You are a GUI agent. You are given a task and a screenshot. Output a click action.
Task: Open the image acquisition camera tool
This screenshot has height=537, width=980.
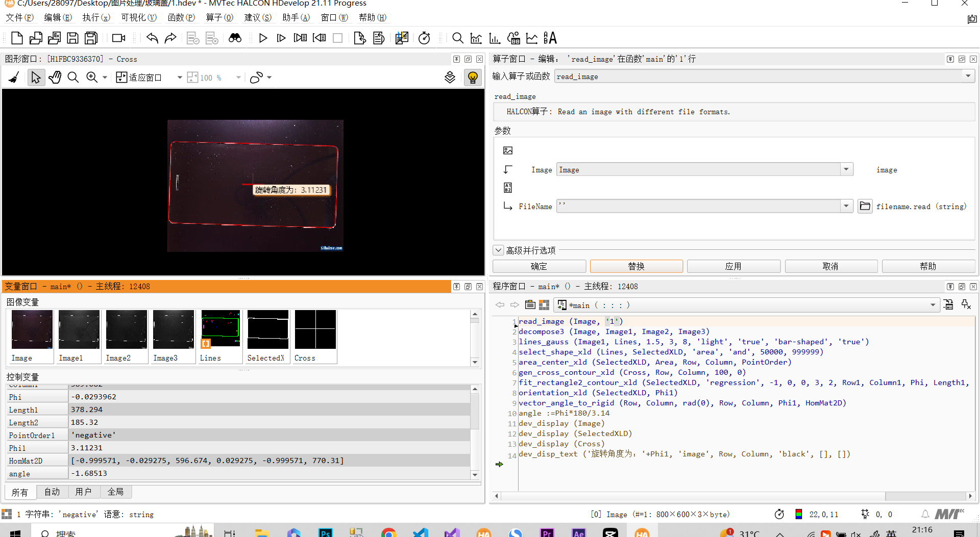(x=118, y=38)
